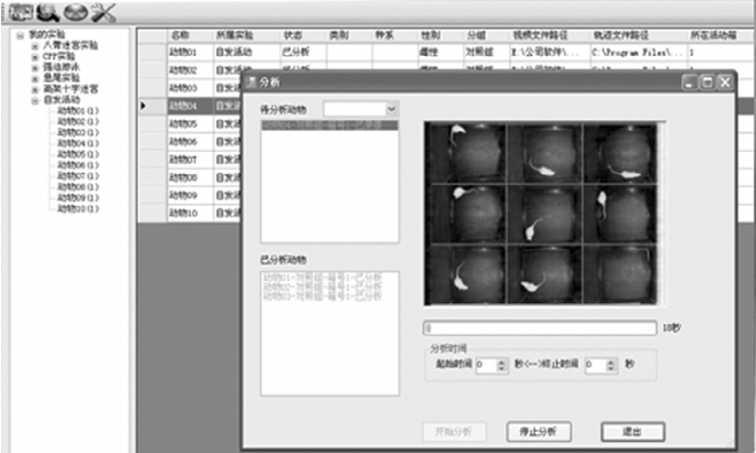
Task: Select 悬尾实验 in the experiment tree
Action: click(x=61, y=78)
